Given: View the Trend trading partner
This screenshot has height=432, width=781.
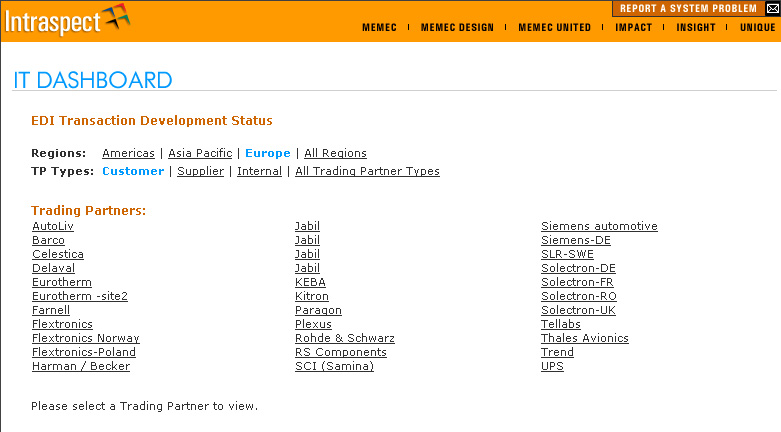Looking at the screenshot, I should pyautogui.click(x=557, y=352).
